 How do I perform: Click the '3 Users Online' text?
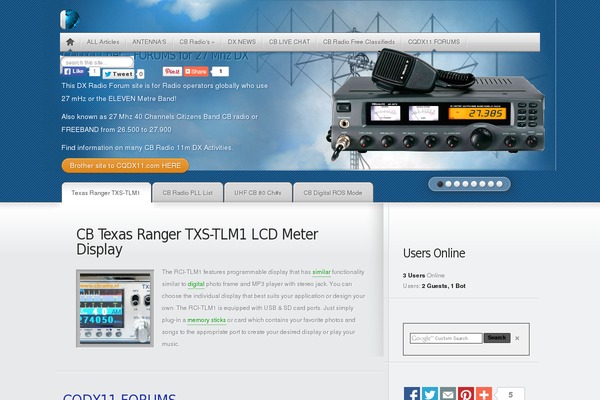click(x=424, y=275)
